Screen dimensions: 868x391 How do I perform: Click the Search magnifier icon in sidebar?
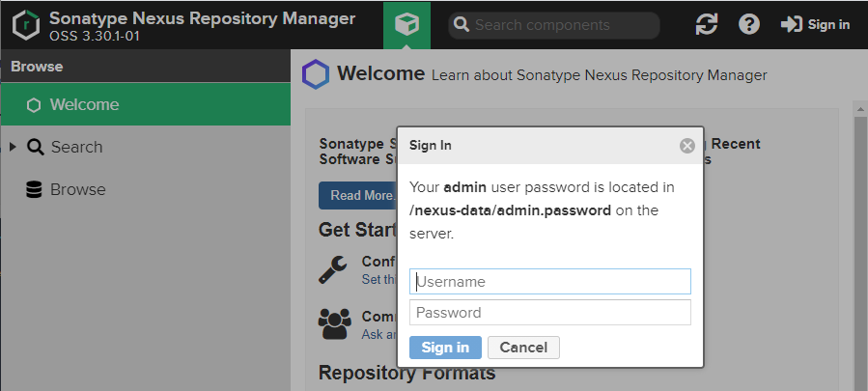pos(35,147)
